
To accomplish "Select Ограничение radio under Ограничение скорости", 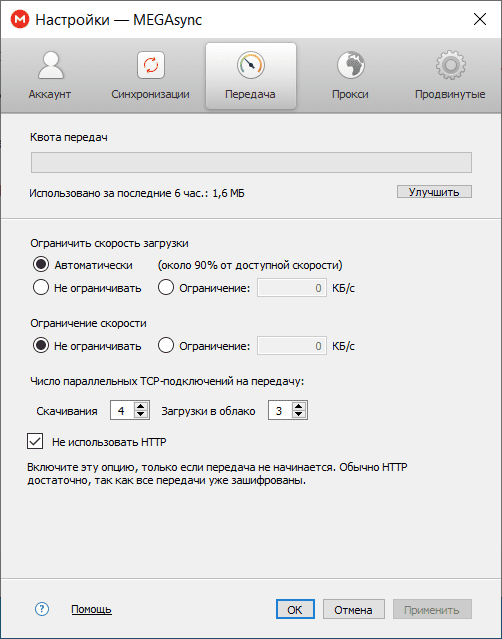I will tap(166, 345).
